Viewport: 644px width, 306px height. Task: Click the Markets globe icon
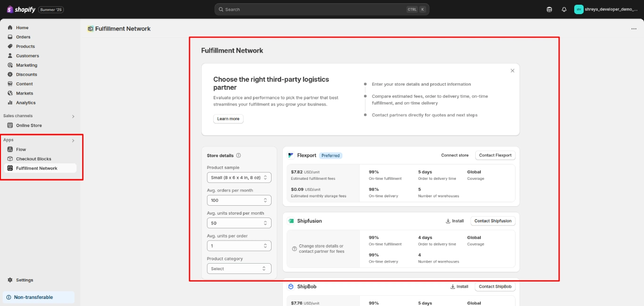click(10, 93)
